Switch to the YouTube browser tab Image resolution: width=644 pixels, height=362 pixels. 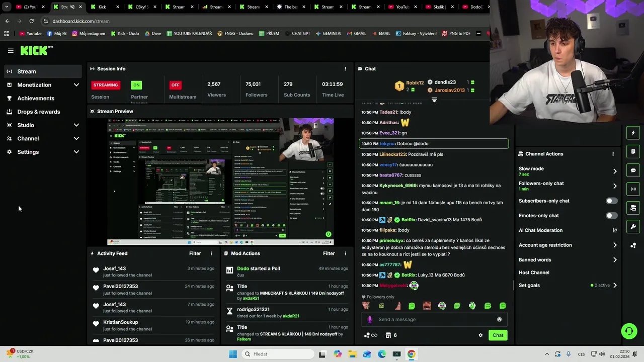click(403, 7)
